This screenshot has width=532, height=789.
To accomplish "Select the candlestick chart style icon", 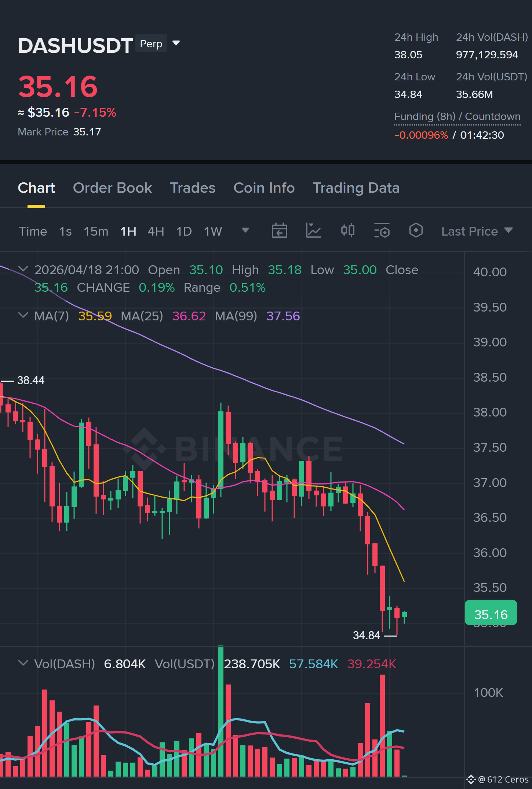I will tap(348, 231).
